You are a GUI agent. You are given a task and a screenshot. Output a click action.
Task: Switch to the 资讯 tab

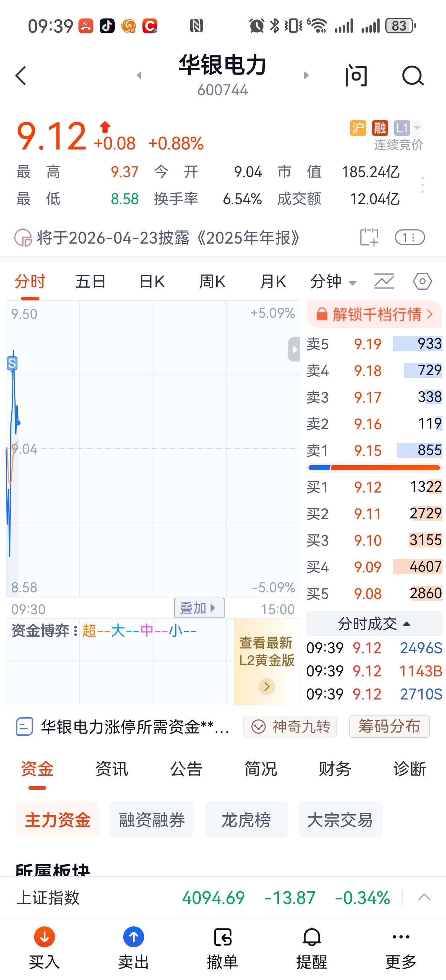click(111, 769)
